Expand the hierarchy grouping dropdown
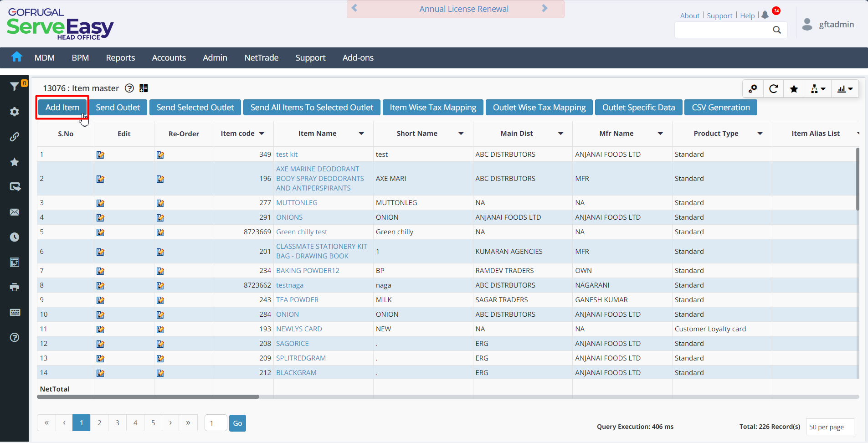 click(x=818, y=89)
